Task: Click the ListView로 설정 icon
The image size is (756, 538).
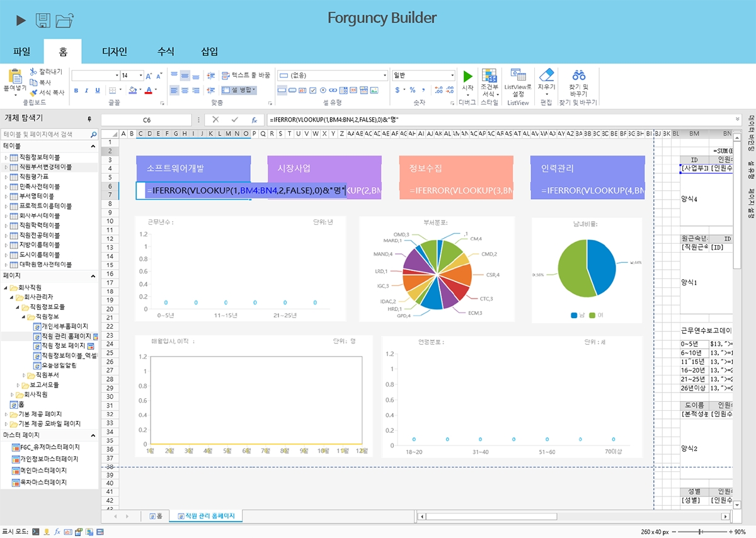Action: pos(518,75)
